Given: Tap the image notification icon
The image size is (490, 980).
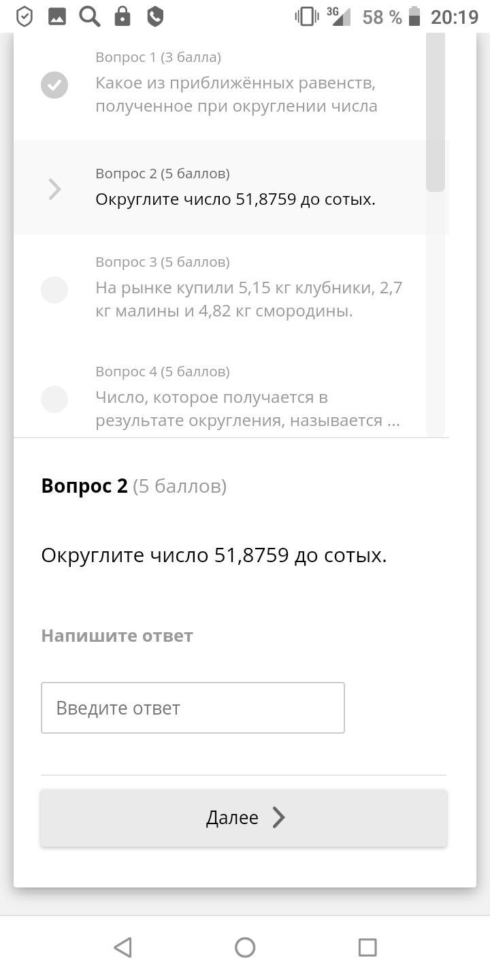Looking at the screenshot, I should coord(57,16).
